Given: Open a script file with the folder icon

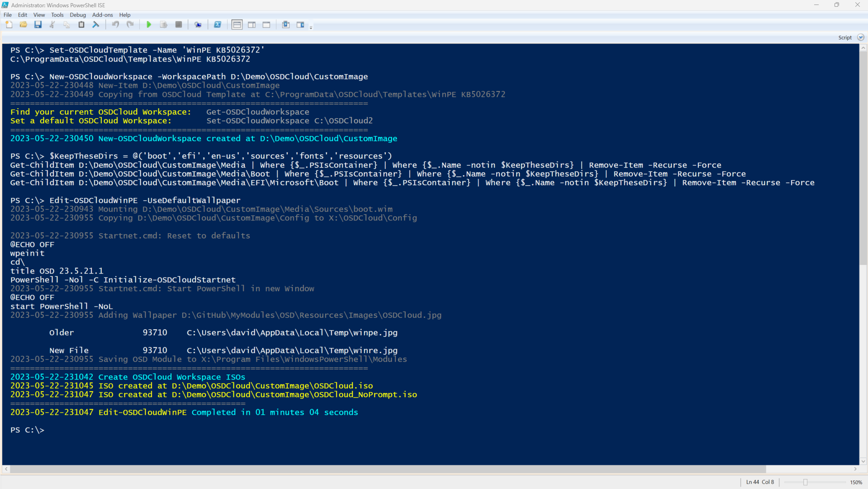Looking at the screenshot, I should click(24, 25).
